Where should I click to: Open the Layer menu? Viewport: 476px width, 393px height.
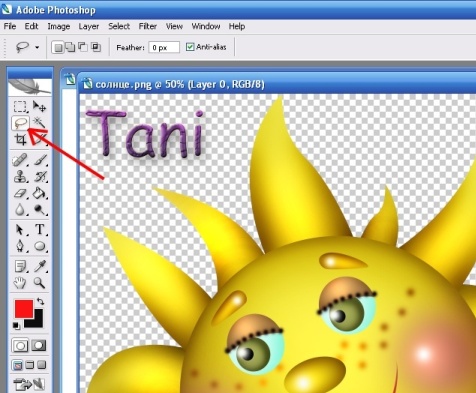point(89,26)
